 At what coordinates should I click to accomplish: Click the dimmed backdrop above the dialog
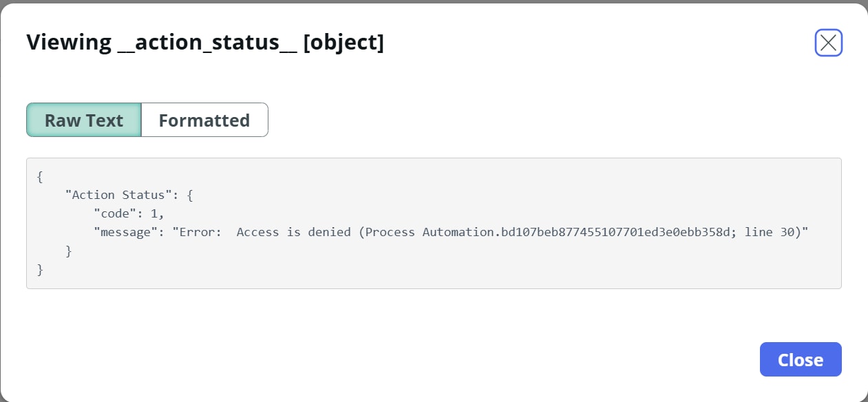[x=434, y=1]
